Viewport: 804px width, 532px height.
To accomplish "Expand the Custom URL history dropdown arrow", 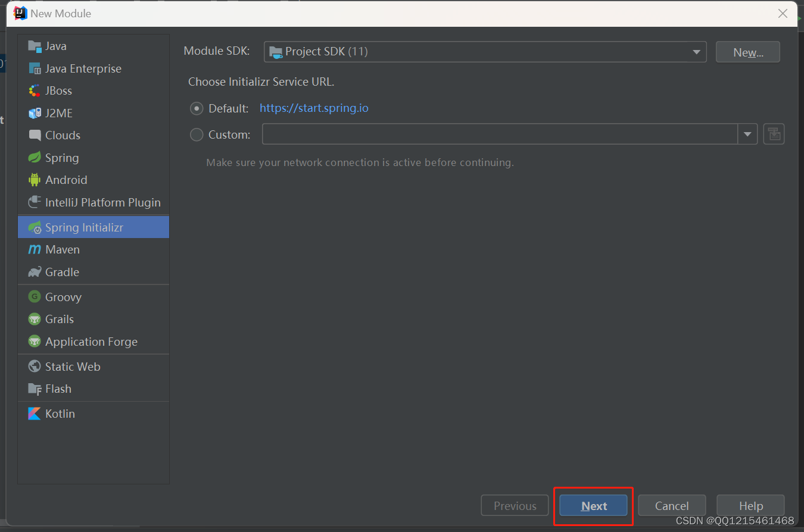I will tap(747, 134).
